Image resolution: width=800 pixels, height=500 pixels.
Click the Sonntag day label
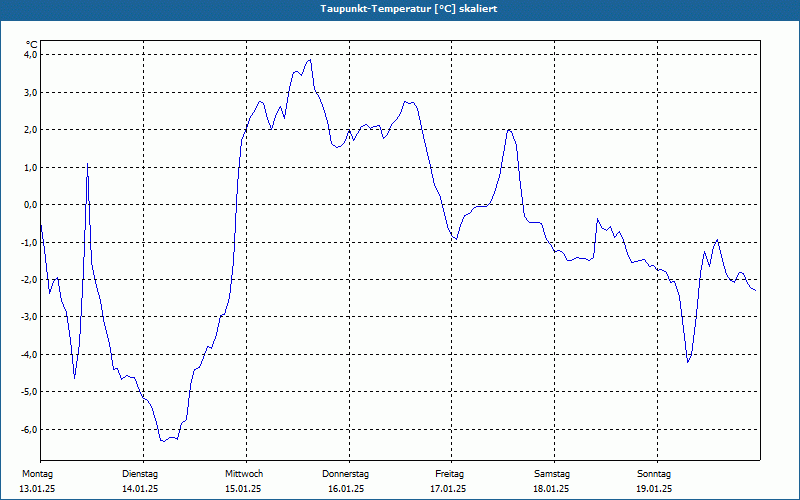point(654,474)
